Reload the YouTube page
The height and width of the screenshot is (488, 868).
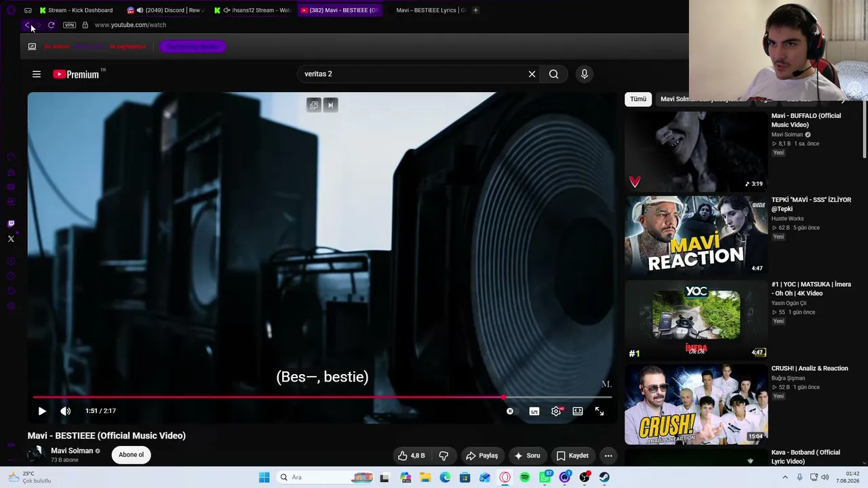click(51, 25)
